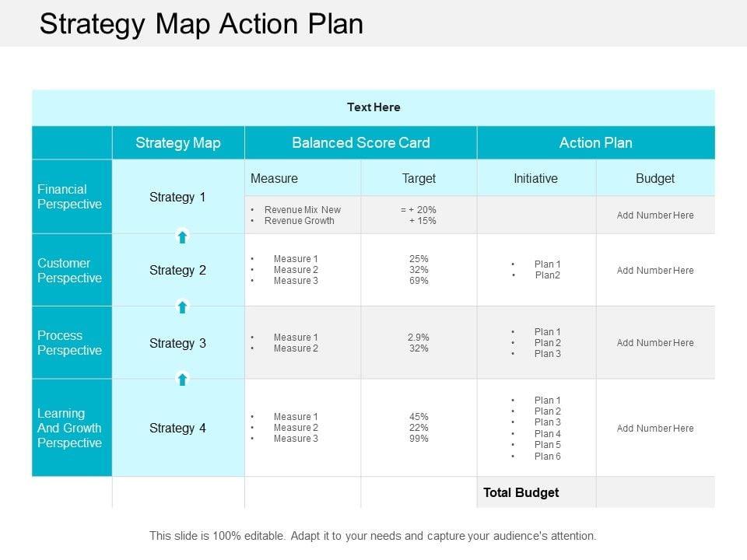The width and height of the screenshot is (747, 560).
Task: Select the Strategy Map column header
Action: coord(178,142)
